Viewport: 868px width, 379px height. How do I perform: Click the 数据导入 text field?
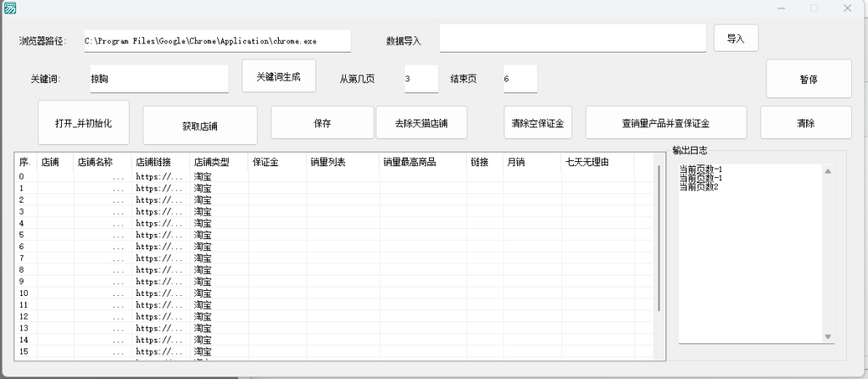click(572, 39)
